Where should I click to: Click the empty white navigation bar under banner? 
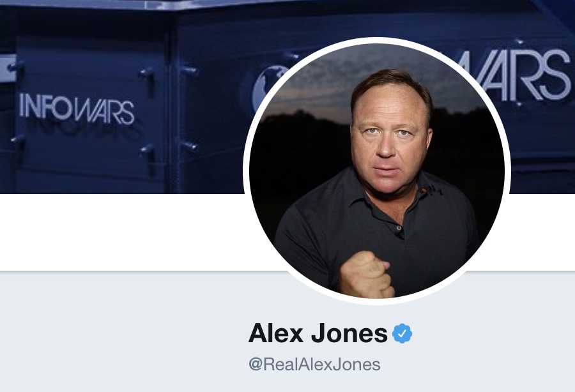121,232
